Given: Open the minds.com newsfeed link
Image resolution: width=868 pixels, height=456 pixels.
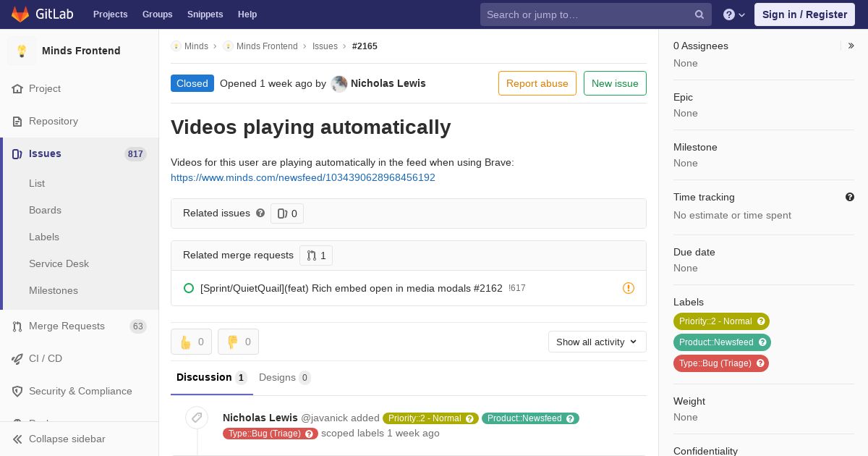Looking at the screenshot, I should click(303, 177).
